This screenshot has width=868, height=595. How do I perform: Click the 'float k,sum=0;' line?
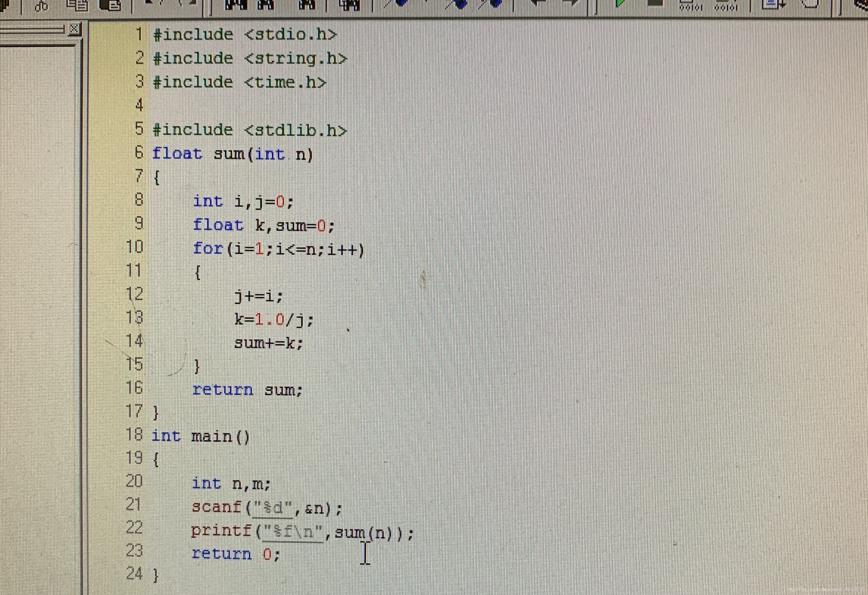click(264, 225)
